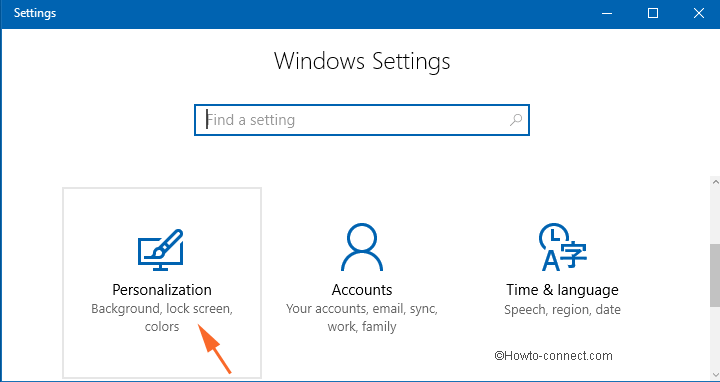Click Your accounts, email, sync description
720x382 pixels.
click(x=362, y=318)
